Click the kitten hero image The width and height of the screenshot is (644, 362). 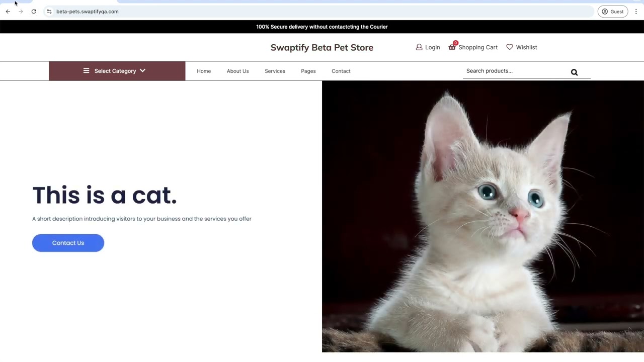point(482,216)
